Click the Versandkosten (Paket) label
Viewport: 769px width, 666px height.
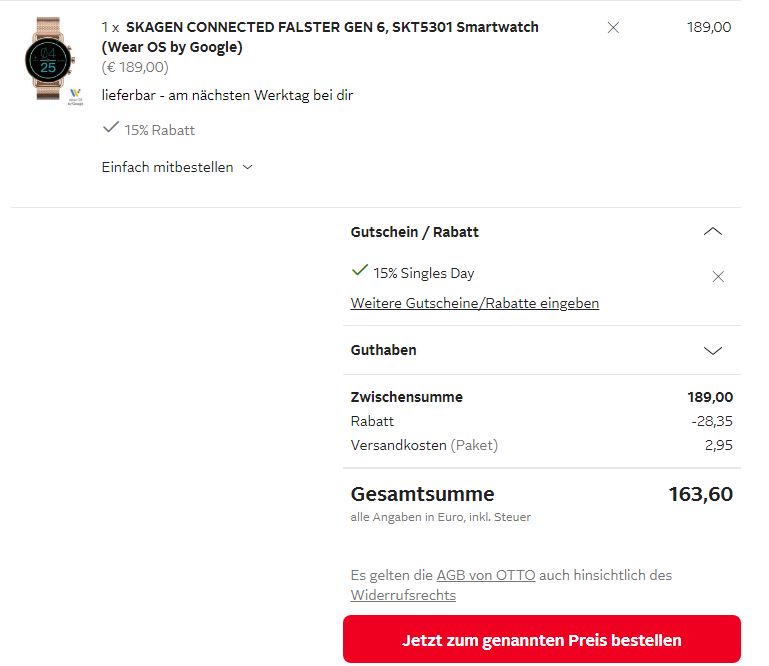pyautogui.click(x=423, y=445)
